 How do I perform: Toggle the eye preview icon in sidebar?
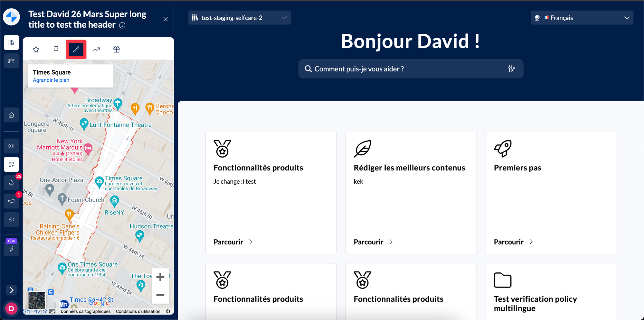click(x=11, y=146)
